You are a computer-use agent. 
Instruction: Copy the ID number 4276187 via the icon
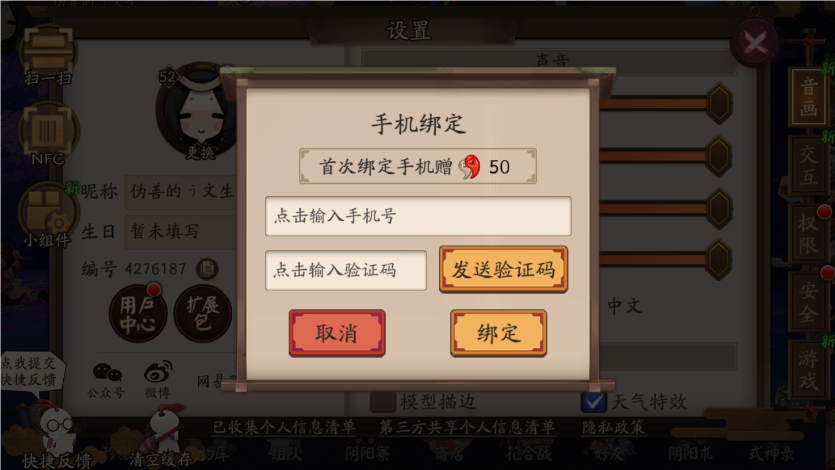[x=207, y=268]
